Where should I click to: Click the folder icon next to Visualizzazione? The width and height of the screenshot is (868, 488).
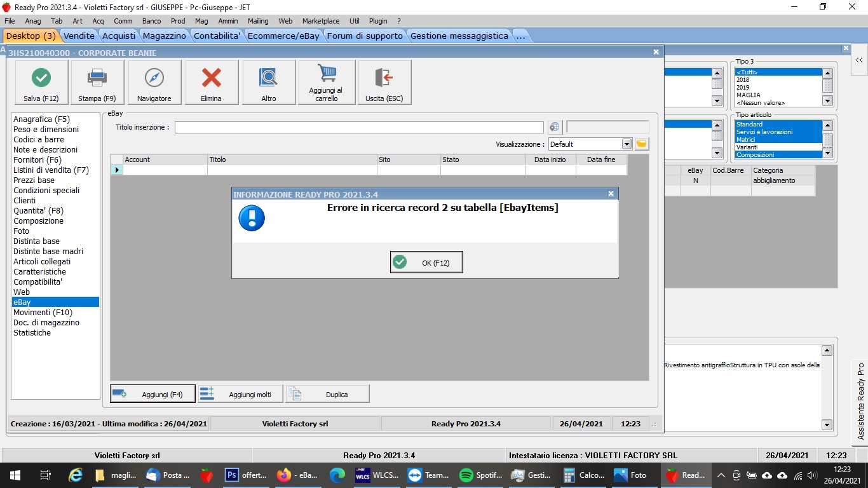pyautogui.click(x=642, y=144)
